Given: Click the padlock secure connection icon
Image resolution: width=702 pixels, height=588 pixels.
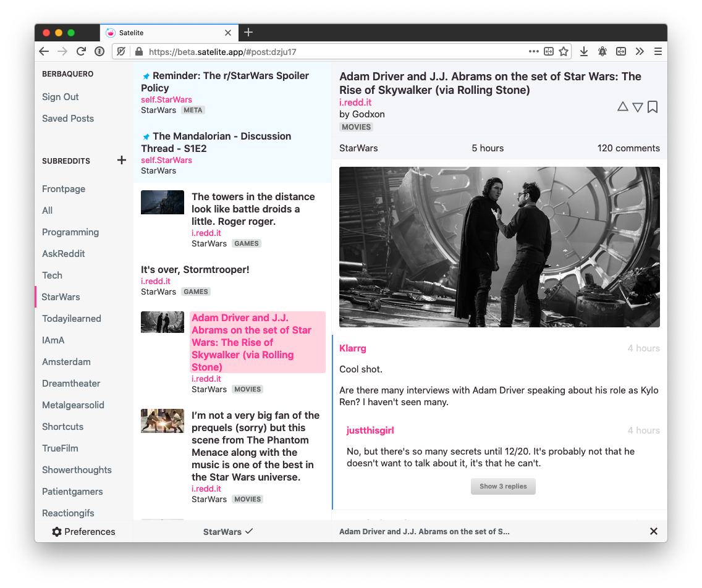Looking at the screenshot, I should tap(139, 51).
